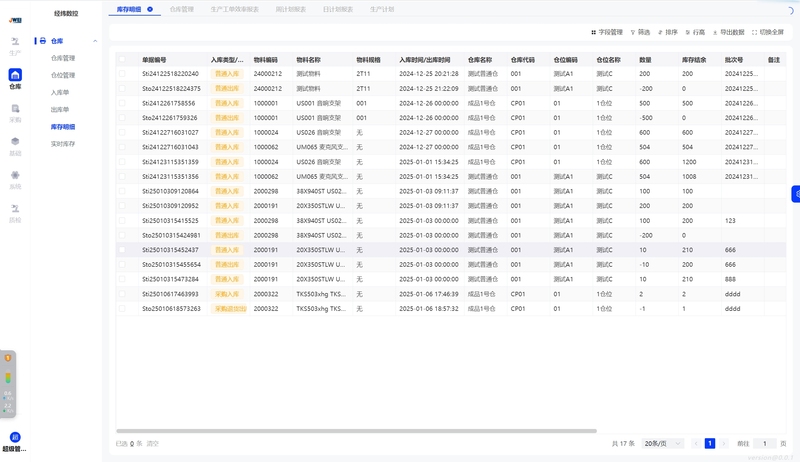Open 实时库存 in the sidebar menu
Screen dimensions: 800x462
point(63,144)
